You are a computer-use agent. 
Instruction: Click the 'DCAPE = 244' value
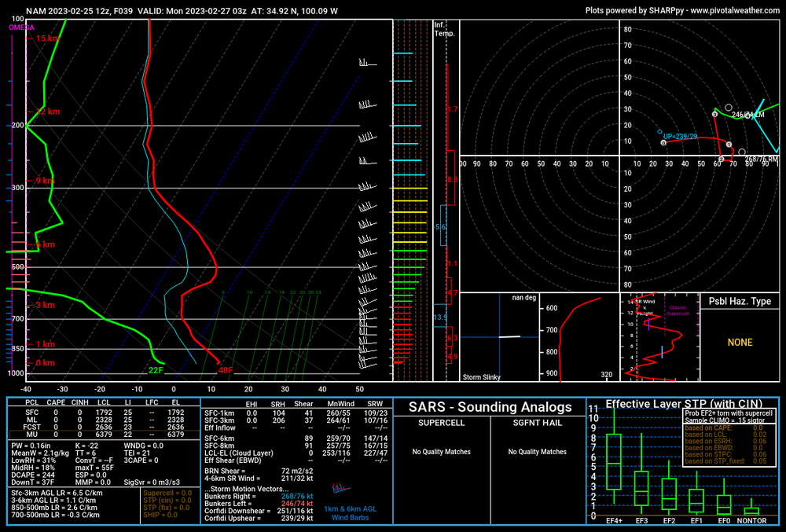click(33, 475)
